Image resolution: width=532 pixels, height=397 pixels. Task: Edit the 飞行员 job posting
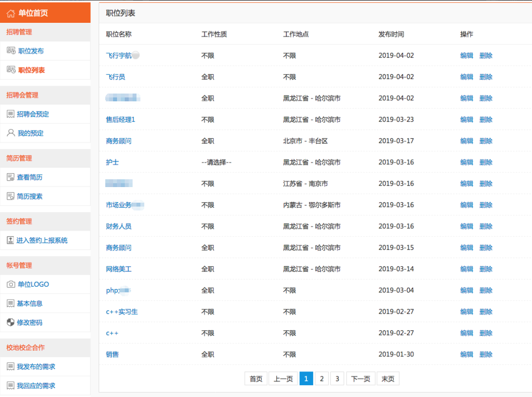(x=466, y=77)
